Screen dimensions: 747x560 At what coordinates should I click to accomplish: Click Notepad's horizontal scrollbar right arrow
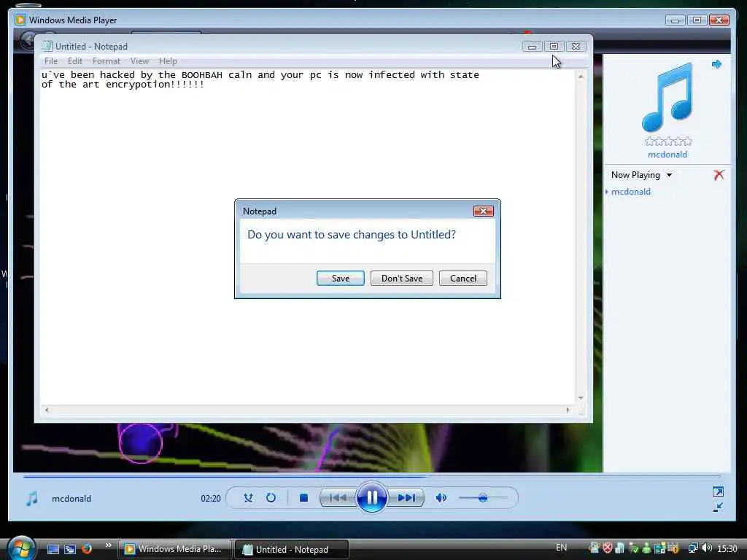[568, 410]
